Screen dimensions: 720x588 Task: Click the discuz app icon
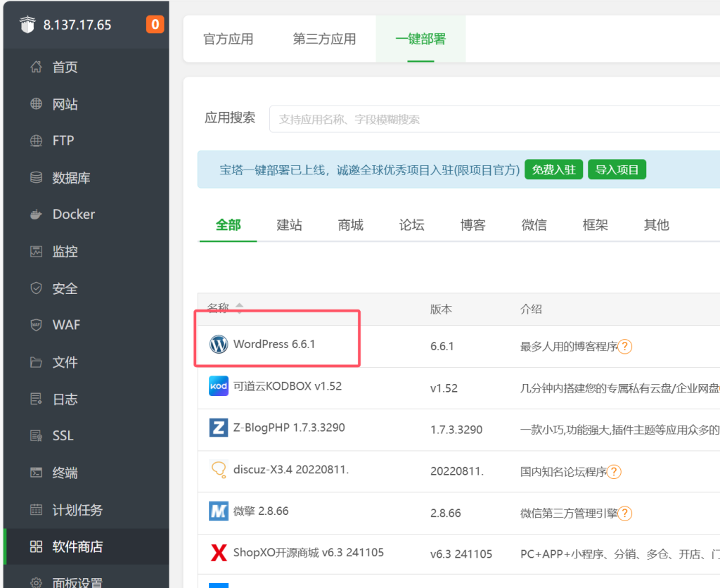219,469
